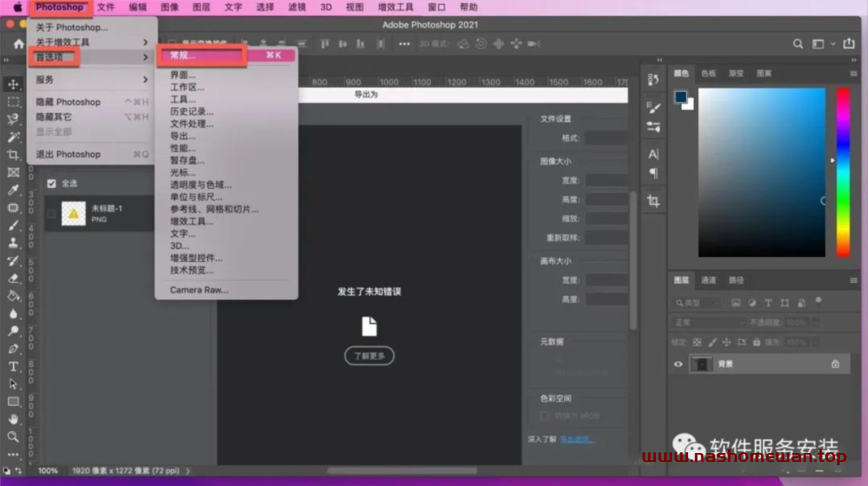This screenshot has width=868, height=486.
Task: Select the Rectangle shape tool
Action: tap(14, 402)
